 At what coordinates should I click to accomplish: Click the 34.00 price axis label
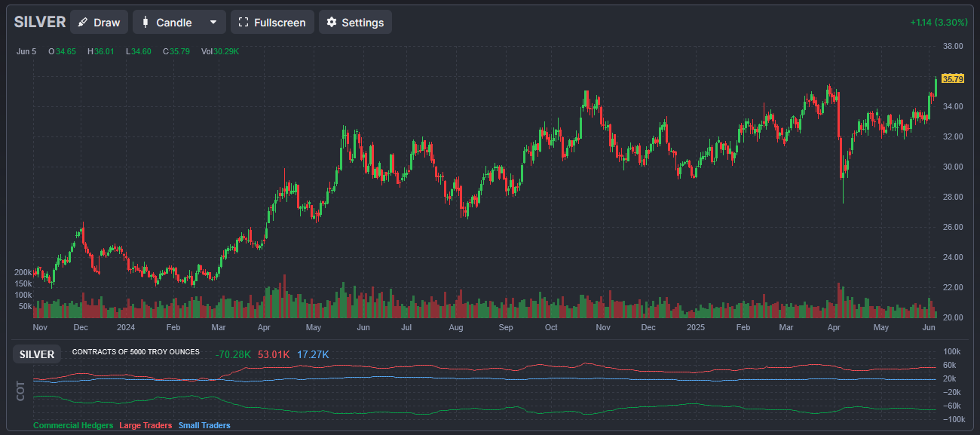pyautogui.click(x=953, y=106)
